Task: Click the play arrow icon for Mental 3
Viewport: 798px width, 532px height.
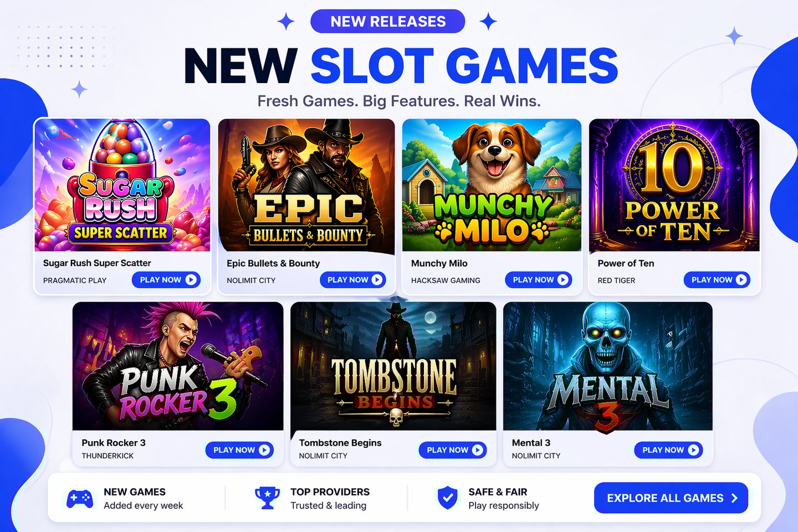Action: click(x=693, y=450)
